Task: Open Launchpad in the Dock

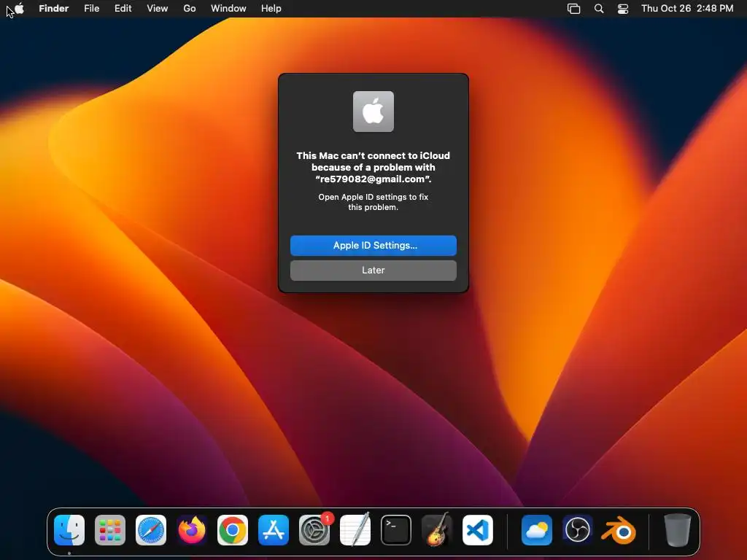Action: (x=110, y=530)
